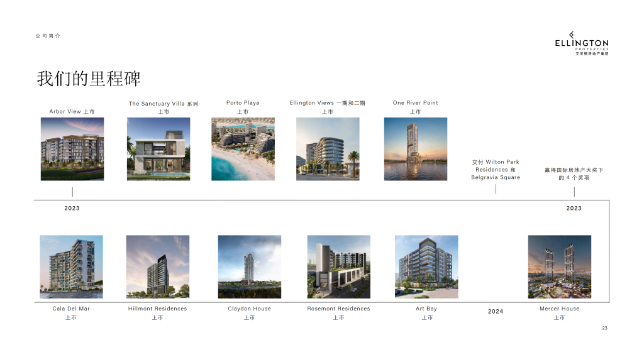Viewport: 644px width, 362px height.
Task: Select the Arbor View building image
Action: 72,149
